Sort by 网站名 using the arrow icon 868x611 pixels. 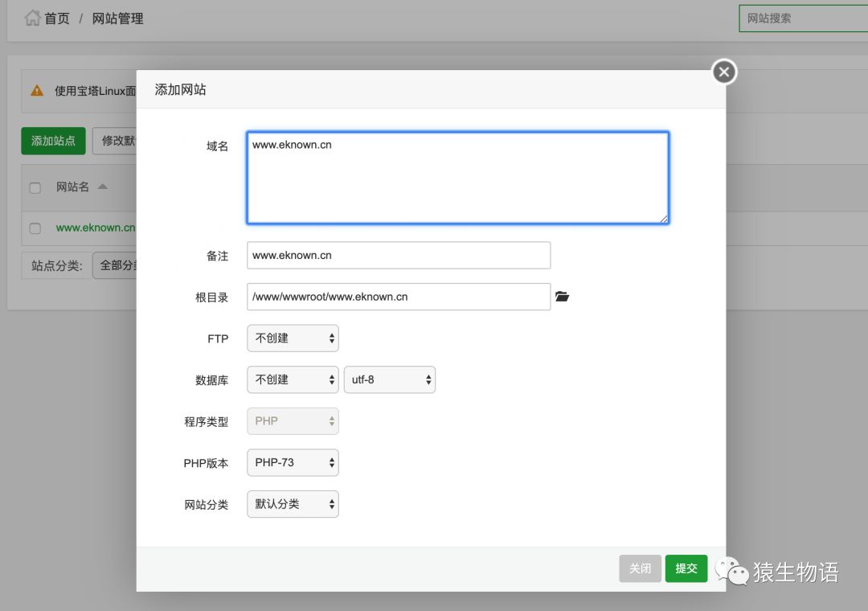102,187
